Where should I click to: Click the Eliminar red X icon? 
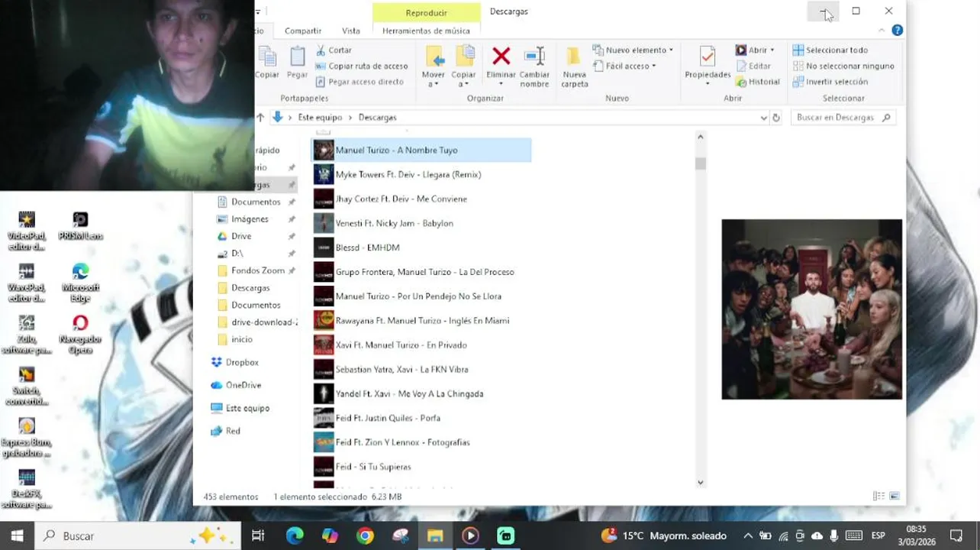pos(501,56)
